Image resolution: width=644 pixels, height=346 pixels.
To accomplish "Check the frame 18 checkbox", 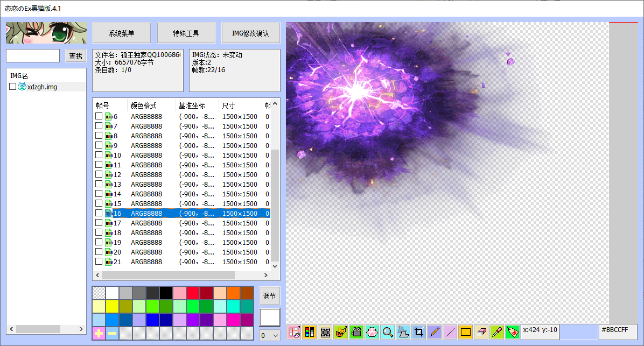I will pyautogui.click(x=99, y=232).
